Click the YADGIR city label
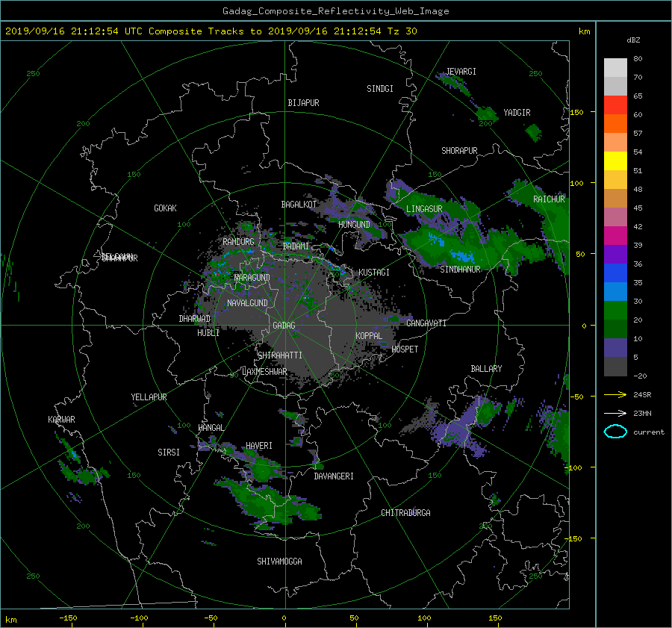The image size is (672, 628). pyautogui.click(x=517, y=113)
